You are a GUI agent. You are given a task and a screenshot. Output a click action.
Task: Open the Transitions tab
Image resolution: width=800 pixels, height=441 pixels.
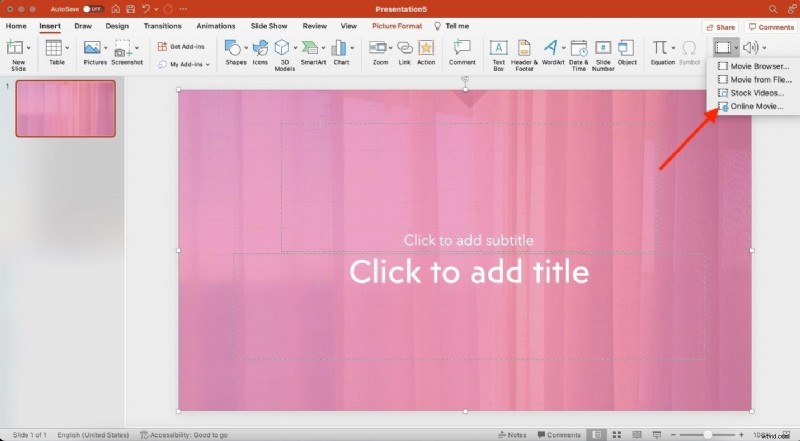[162, 26]
